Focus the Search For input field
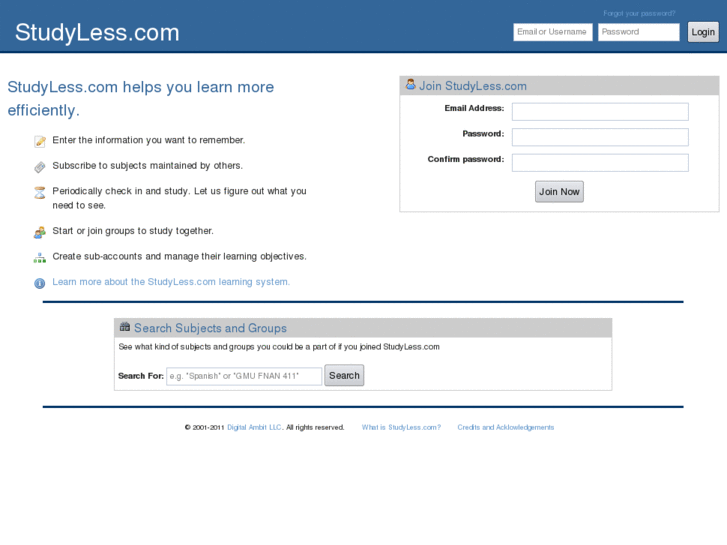 coord(244,376)
